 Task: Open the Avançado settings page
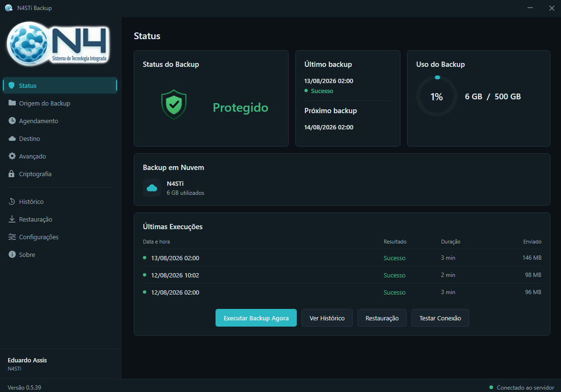tap(60, 156)
